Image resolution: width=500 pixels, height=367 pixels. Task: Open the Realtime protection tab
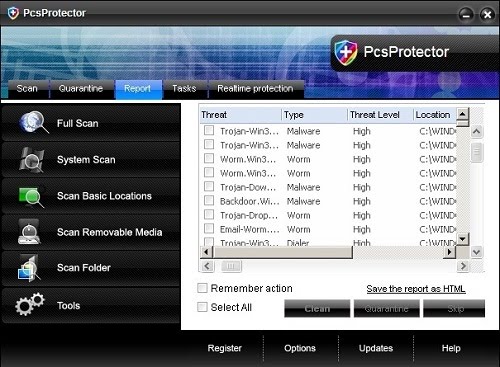click(255, 89)
